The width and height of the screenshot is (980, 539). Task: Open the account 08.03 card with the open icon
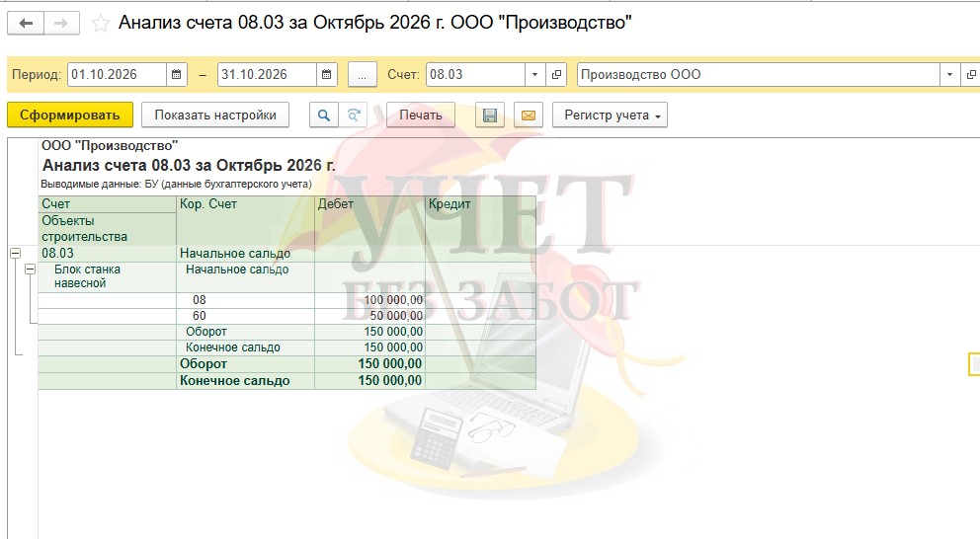click(556, 74)
